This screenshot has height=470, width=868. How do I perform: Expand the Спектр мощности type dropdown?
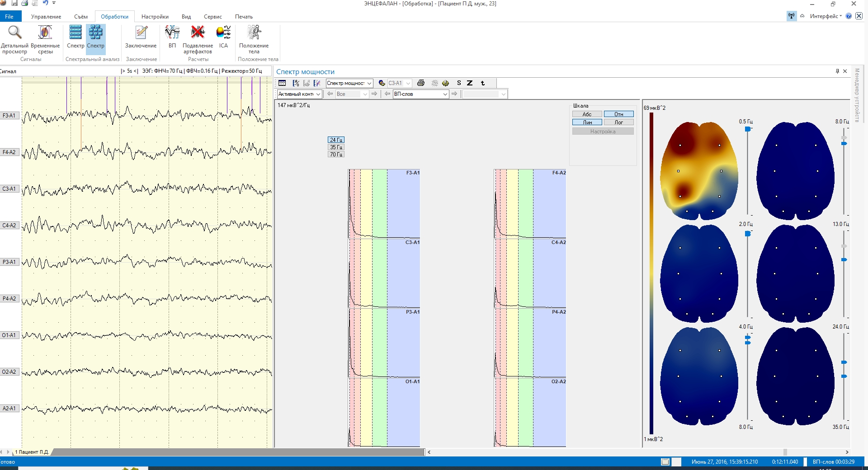click(369, 83)
